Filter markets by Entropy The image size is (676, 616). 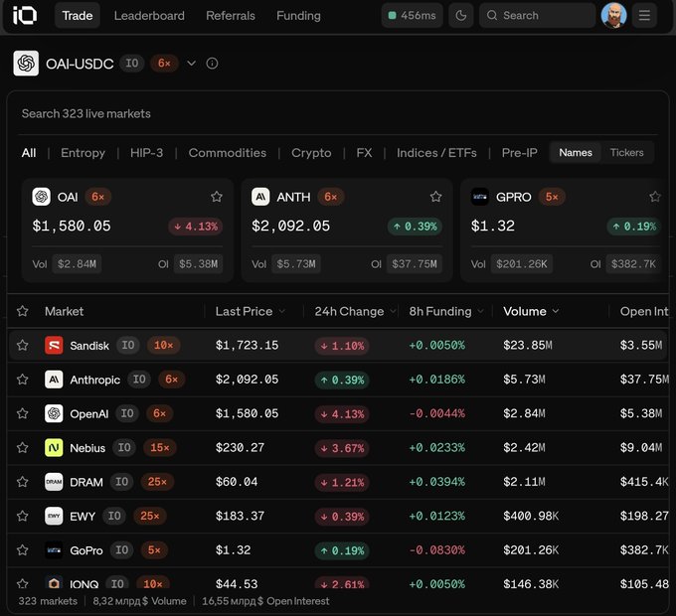[83, 153]
